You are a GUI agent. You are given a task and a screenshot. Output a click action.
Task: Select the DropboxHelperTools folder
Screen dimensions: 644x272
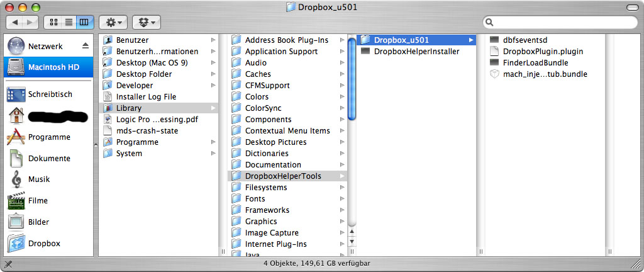pyautogui.click(x=287, y=176)
